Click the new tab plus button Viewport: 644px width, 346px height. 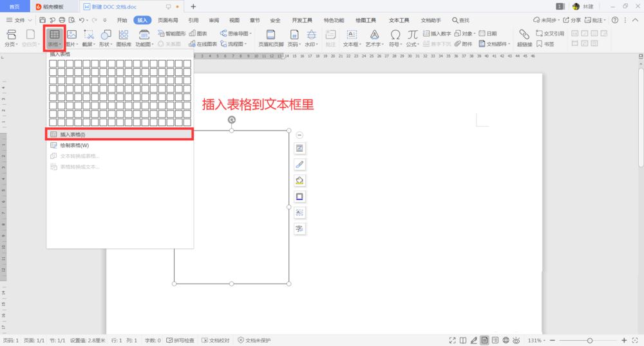coord(193,6)
